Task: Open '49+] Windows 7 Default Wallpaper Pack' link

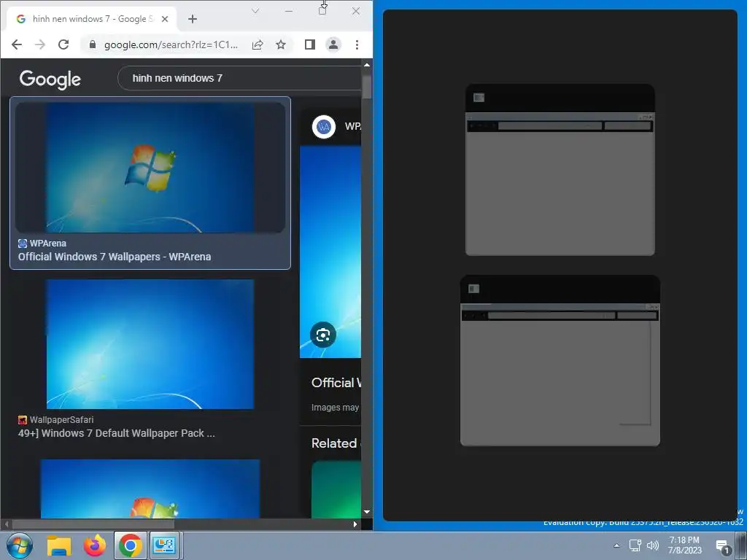Action: coord(116,433)
